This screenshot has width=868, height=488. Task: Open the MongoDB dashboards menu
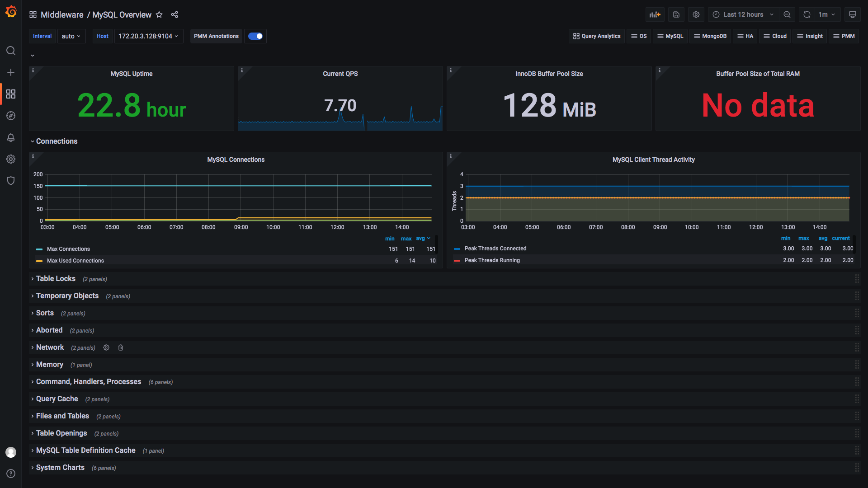coord(710,36)
